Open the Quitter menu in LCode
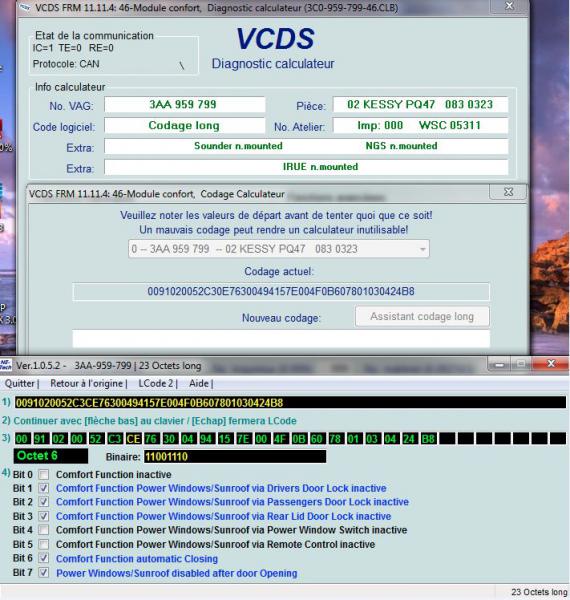 (20, 383)
